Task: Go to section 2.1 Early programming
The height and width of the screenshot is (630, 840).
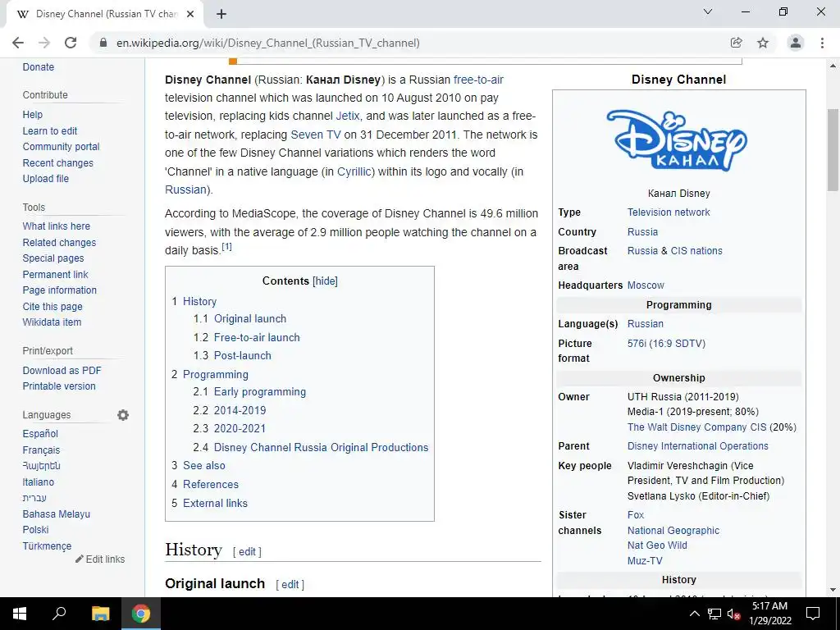Action: [260, 392]
